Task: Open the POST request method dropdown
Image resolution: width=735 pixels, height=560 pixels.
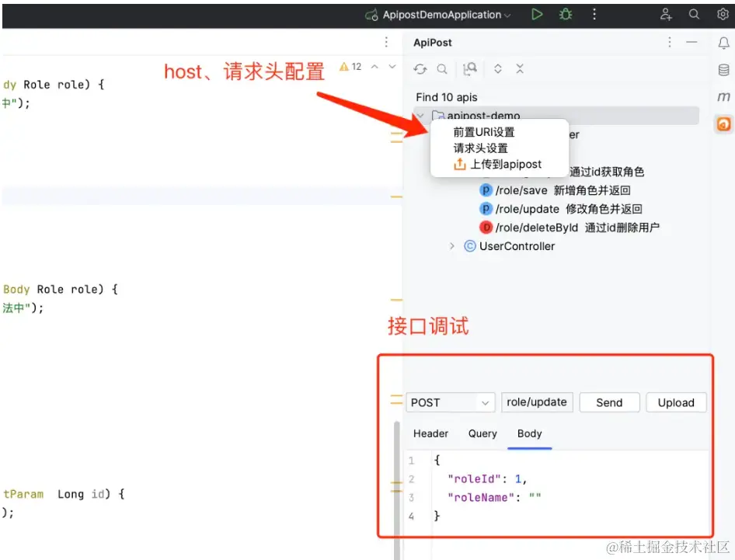Action: pos(451,402)
